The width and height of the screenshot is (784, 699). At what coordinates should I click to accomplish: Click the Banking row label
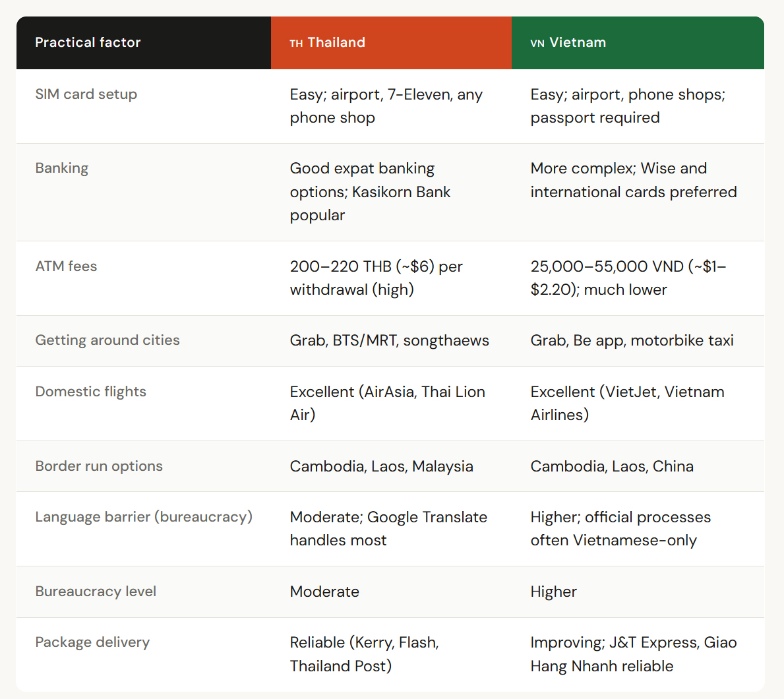coord(62,168)
